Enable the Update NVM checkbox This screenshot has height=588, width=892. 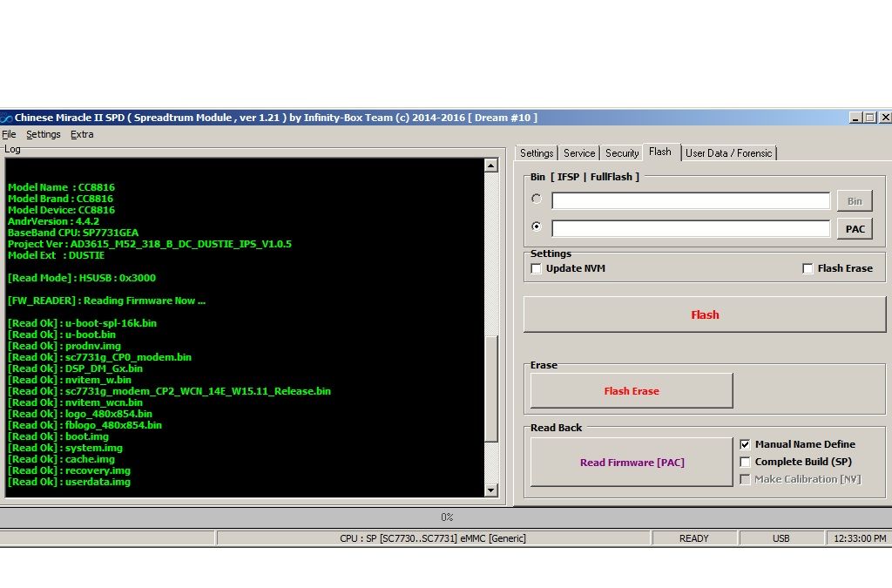pos(537,268)
